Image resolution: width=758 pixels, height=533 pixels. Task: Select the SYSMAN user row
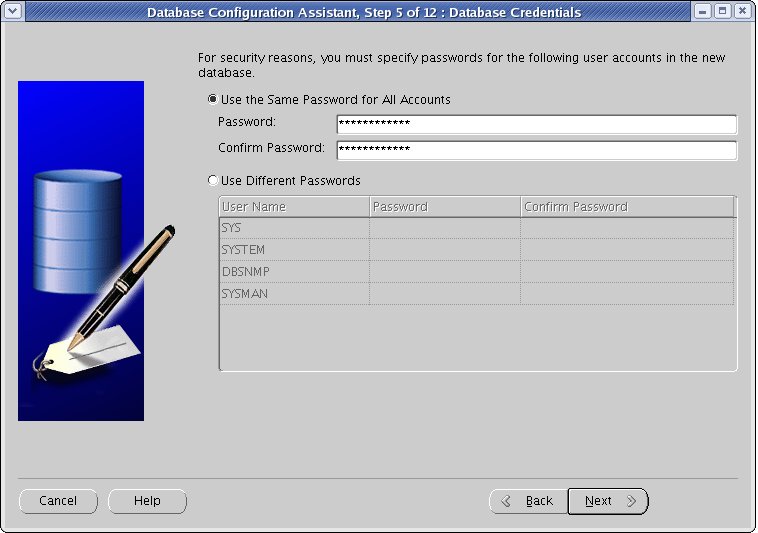coord(294,294)
